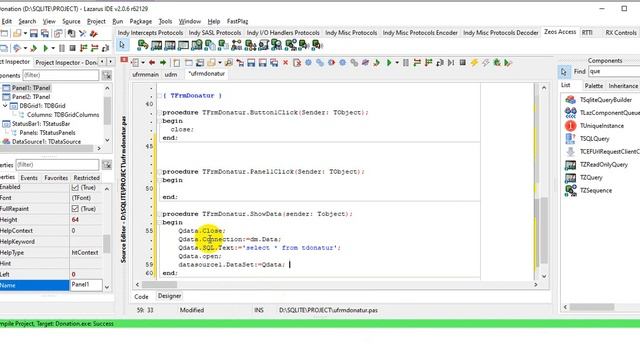Open dropdown arrow beside editor toolbar run icon

coord(396,62)
